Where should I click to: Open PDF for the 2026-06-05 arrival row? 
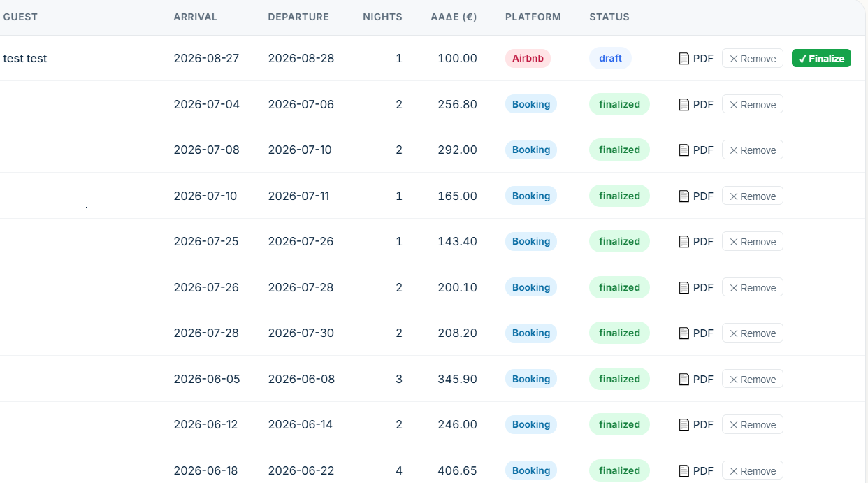696,380
